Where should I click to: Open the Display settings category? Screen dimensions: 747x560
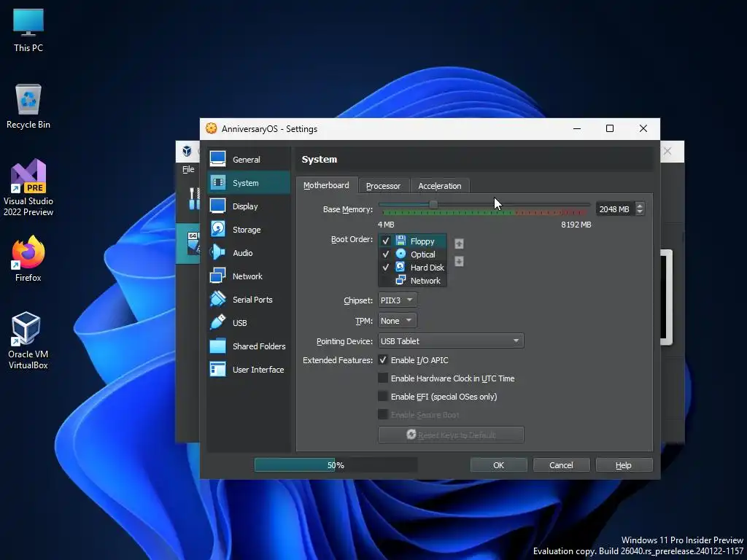(x=248, y=206)
